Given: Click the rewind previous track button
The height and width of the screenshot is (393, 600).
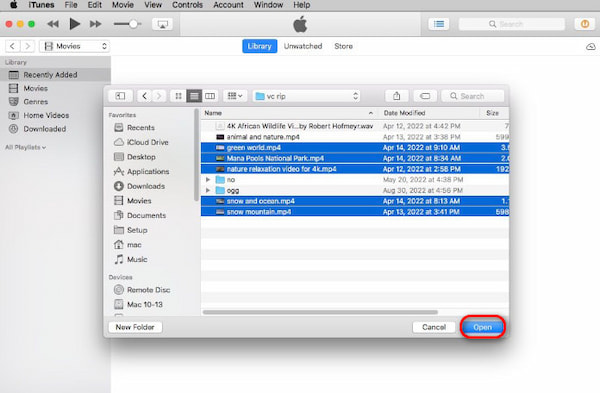Looking at the screenshot, I should pos(53,24).
